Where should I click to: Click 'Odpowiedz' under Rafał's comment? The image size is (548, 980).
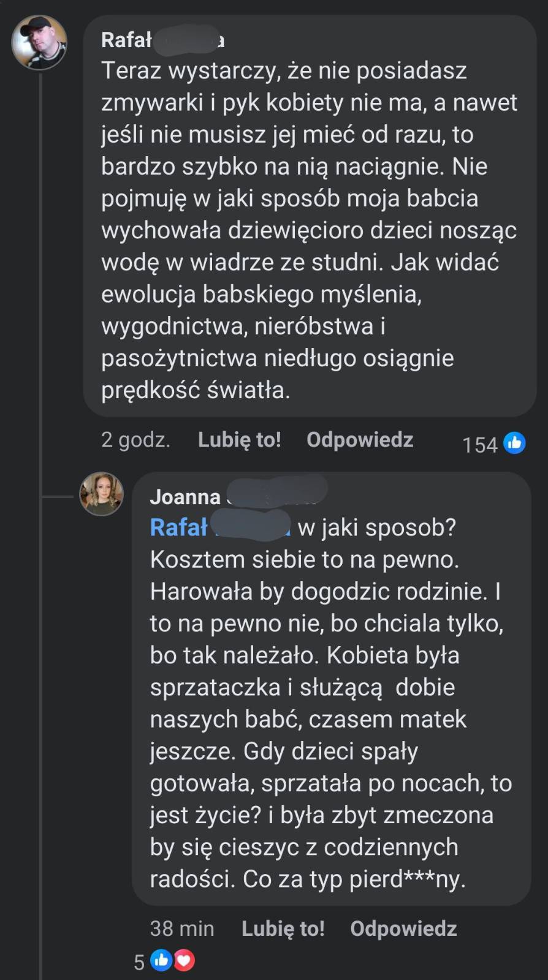tap(360, 440)
